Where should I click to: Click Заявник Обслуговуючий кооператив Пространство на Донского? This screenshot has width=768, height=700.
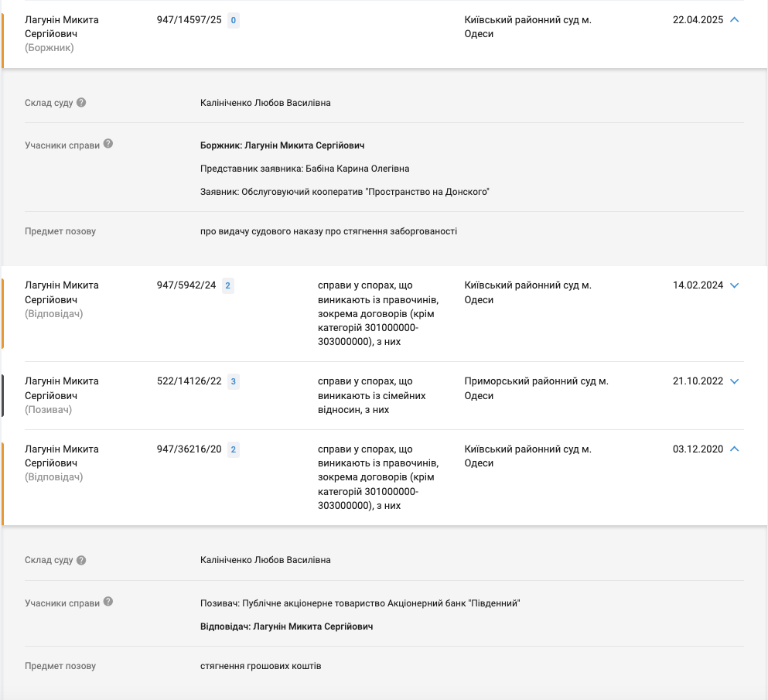click(x=345, y=192)
